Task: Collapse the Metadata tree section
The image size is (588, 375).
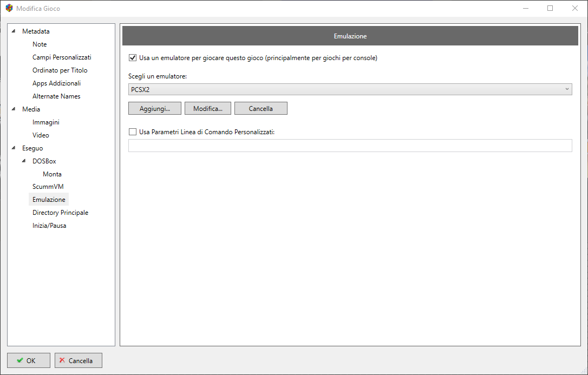Action: click(x=14, y=31)
